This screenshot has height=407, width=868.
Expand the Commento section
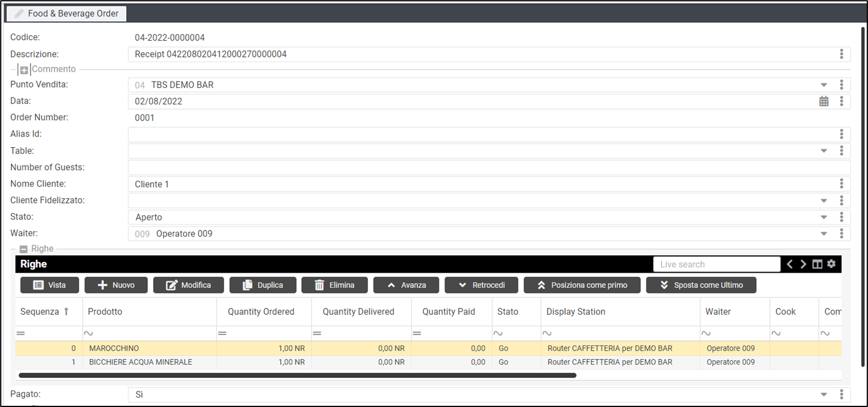(x=24, y=70)
